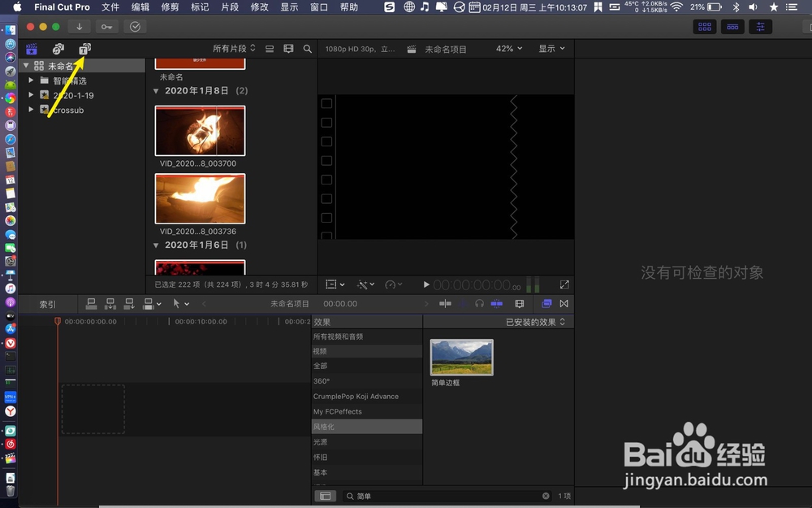Select 所有视频和音频 effects category
Viewport: 812px width, 508px height.
367,336
